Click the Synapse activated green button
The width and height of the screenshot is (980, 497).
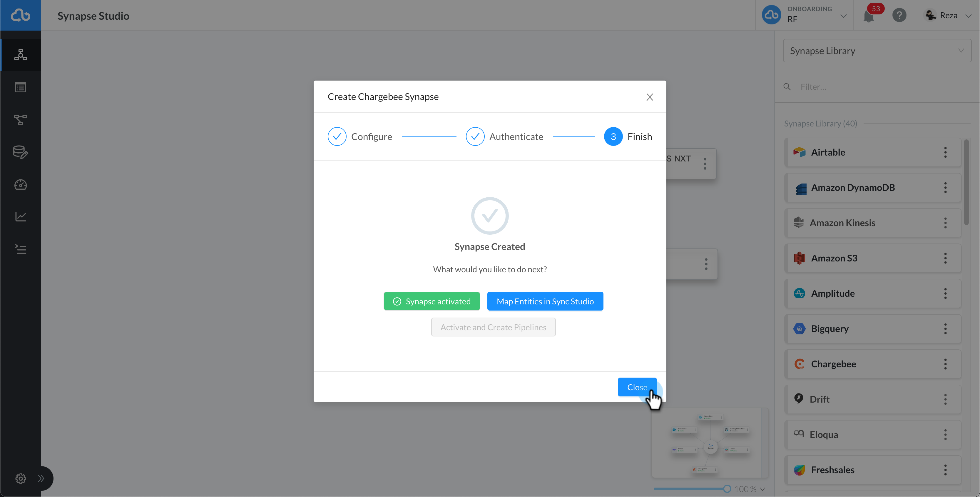coord(432,301)
